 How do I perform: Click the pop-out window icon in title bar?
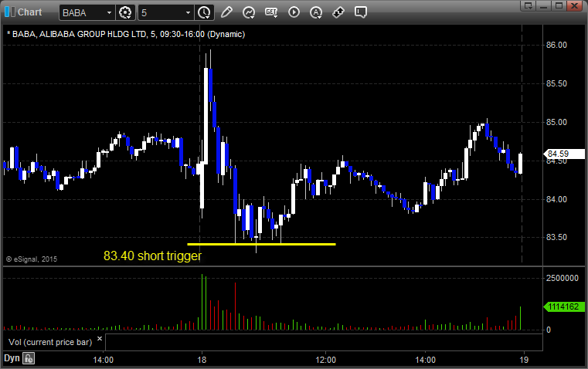pyautogui.click(x=529, y=5)
